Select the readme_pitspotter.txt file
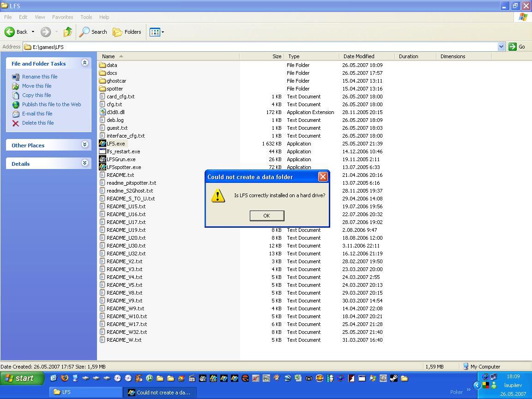 tap(131, 183)
